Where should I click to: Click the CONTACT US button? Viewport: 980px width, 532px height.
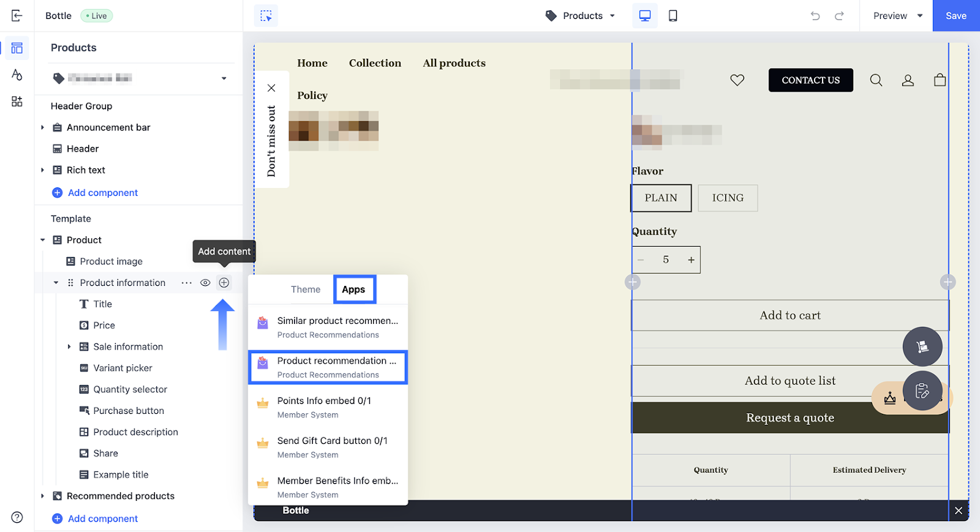[x=811, y=80]
